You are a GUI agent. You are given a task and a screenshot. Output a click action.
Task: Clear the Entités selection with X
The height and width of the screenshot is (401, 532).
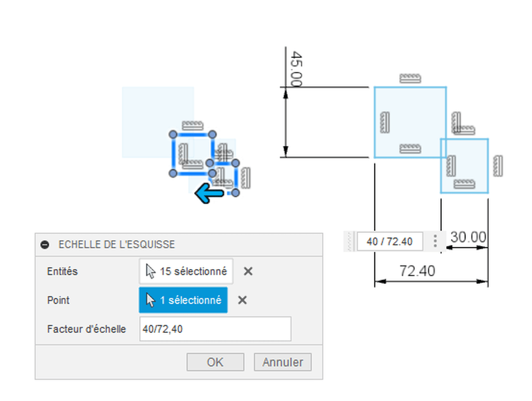tap(248, 272)
